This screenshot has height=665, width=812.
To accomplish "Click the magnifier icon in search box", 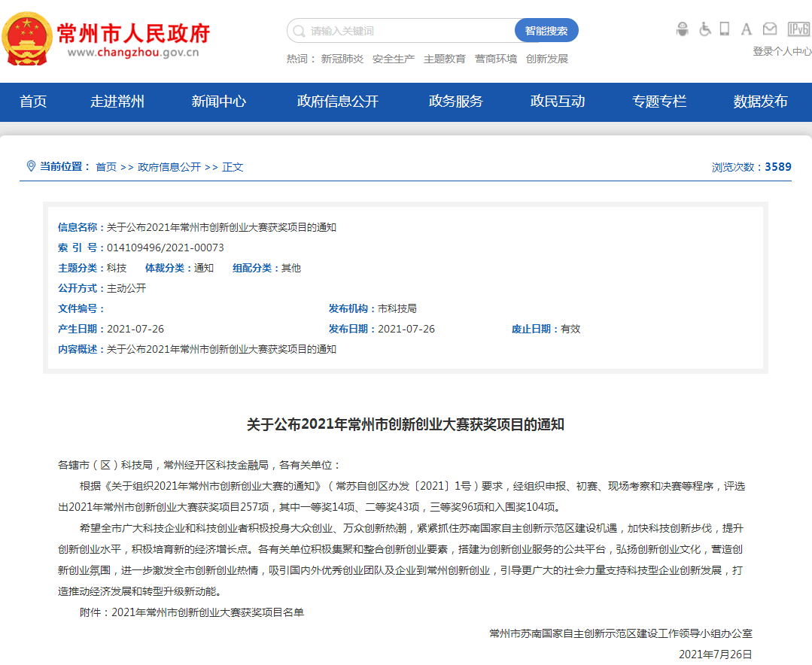I will point(299,31).
